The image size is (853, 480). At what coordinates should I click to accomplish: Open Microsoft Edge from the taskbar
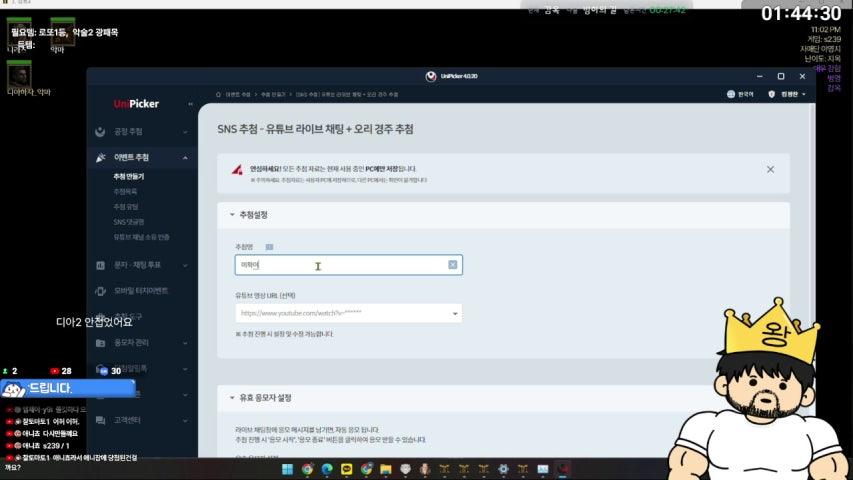coord(327,469)
